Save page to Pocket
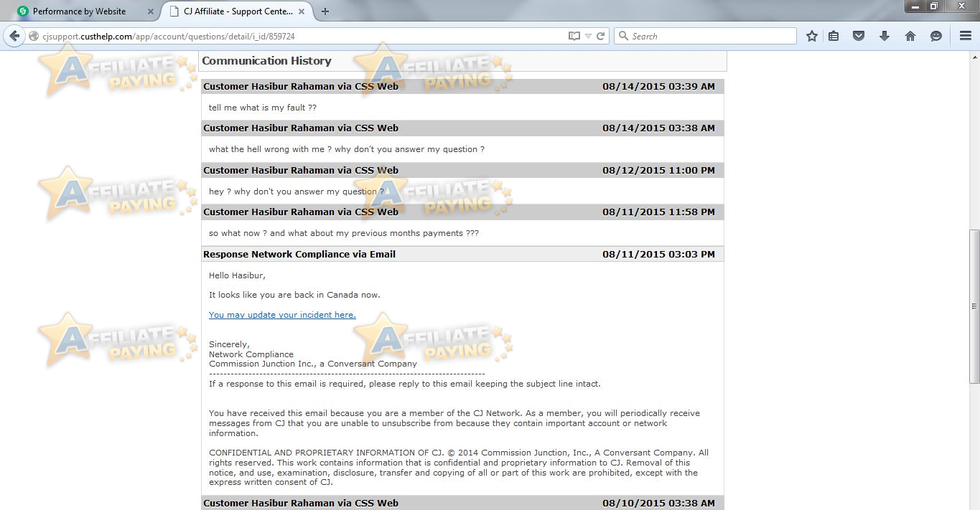 [x=859, y=36]
